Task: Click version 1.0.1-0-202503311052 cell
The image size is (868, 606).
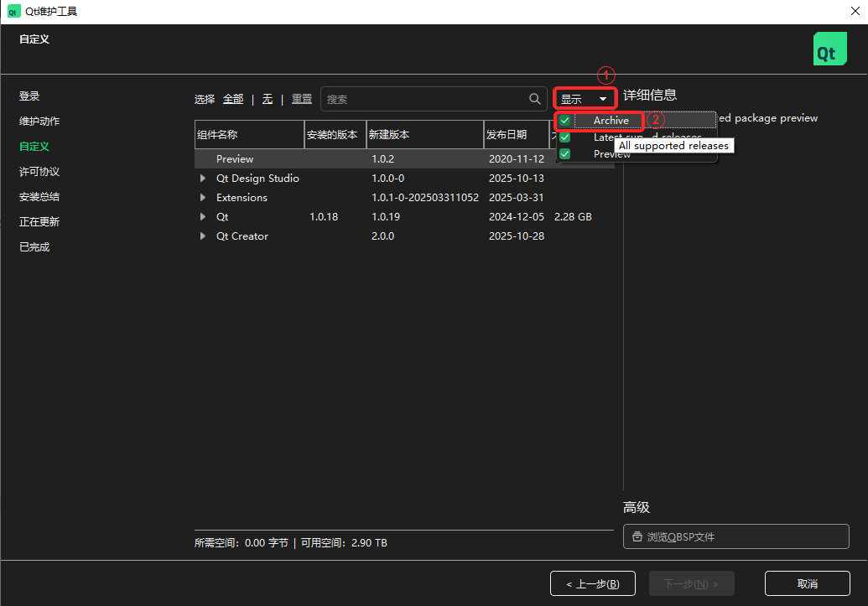Action: coord(424,198)
